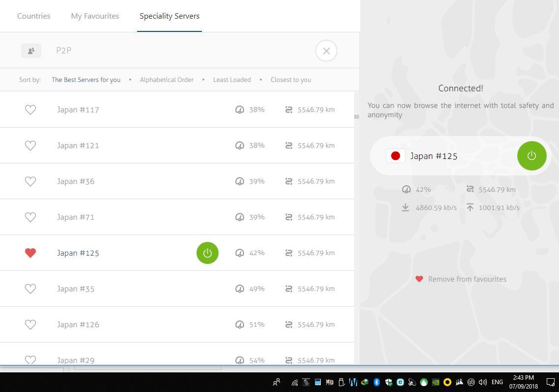Open the Windows notification center icon

click(551, 382)
